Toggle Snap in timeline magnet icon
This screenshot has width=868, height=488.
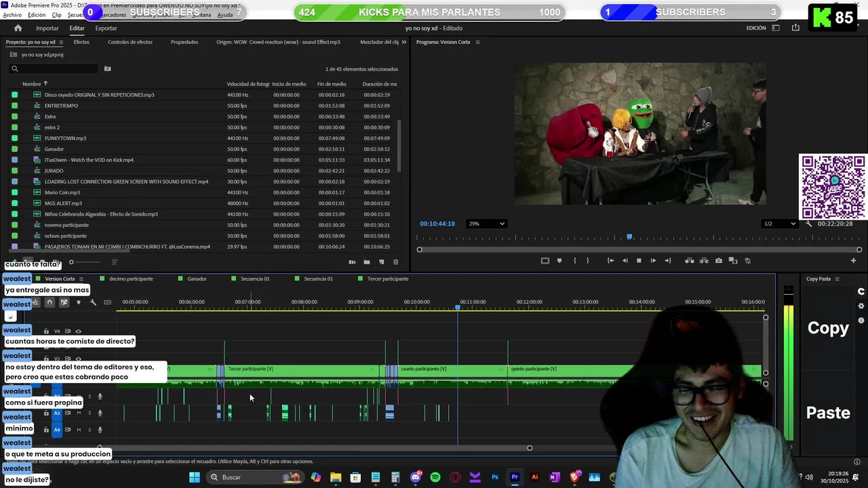(x=50, y=302)
